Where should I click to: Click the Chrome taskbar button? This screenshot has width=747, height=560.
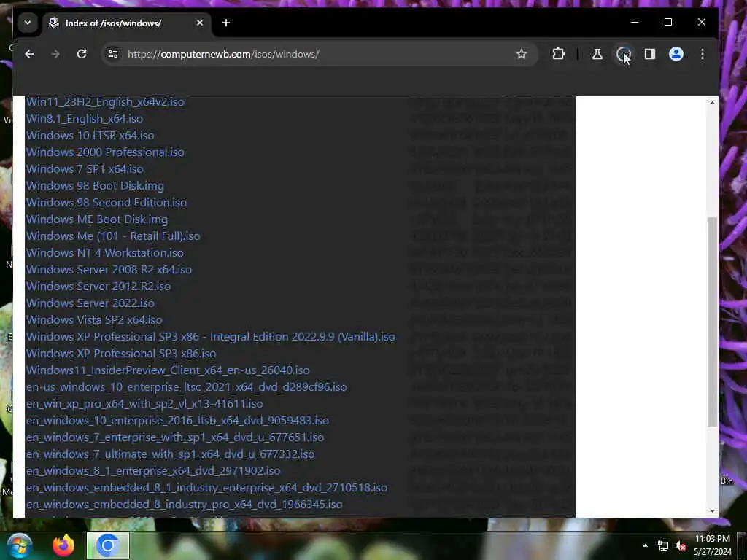pyautogui.click(x=108, y=545)
